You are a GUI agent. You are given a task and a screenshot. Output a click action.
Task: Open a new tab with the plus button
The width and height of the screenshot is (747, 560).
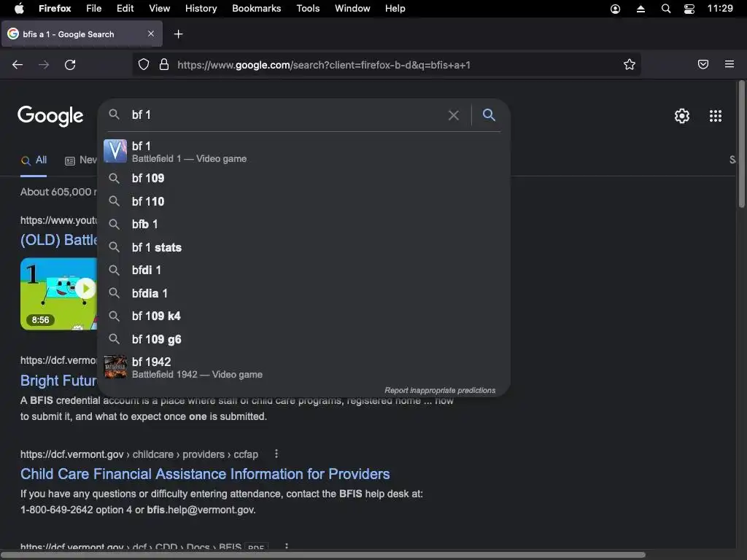[178, 34]
